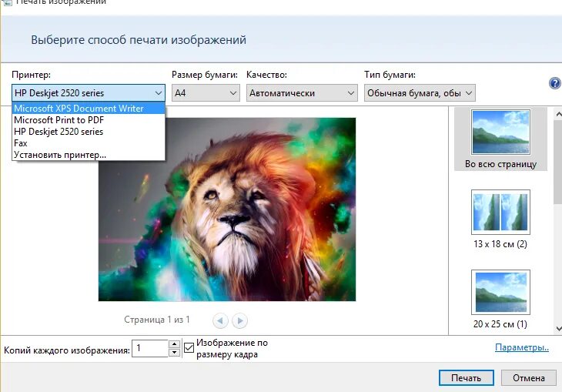Image resolution: width=562 pixels, height=392 pixels.
Task: Click print dialog title bar icon
Action: (x=6, y=2)
